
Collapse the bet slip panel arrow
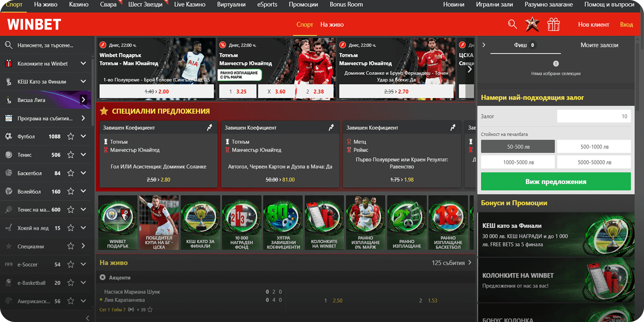click(x=484, y=45)
